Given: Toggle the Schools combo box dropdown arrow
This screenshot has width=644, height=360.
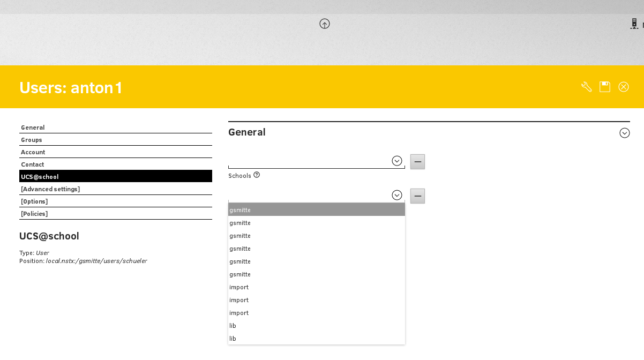Looking at the screenshot, I should [397, 195].
